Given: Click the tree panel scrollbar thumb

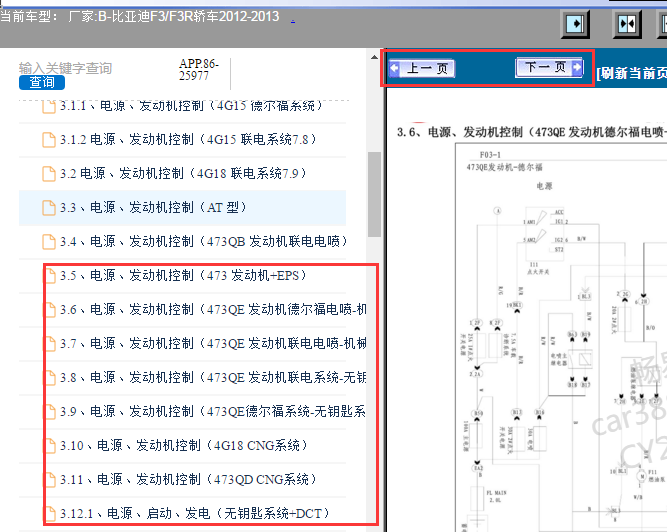Looking at the screenshot, I should [x=374, y=194].
